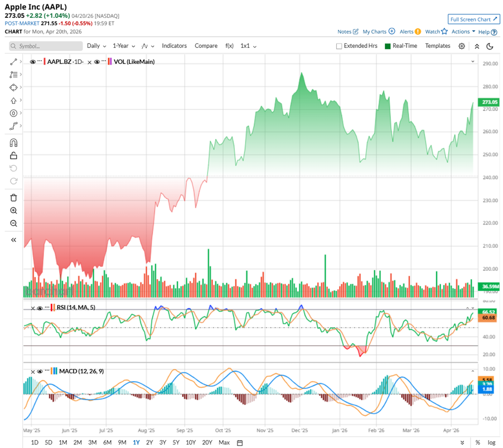503x448 pixels.
Task: Zoom in on the chart
Action: [x=13, y=211]
